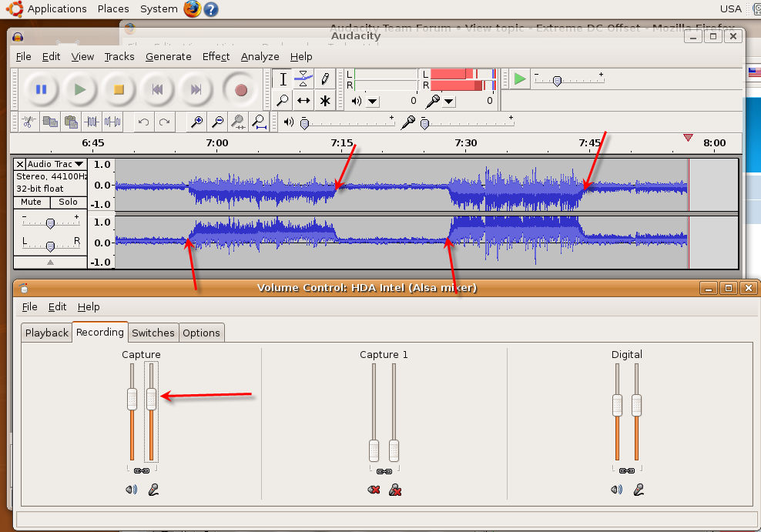Open Audacity View menu
761x532 pixels.
click(x=82, y=57)
